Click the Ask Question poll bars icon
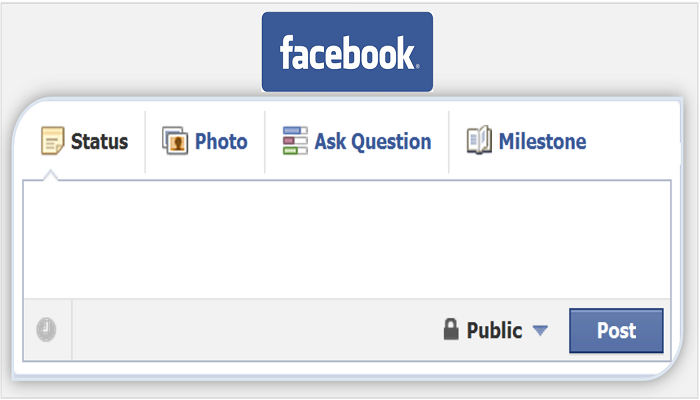This screenshot has height=400, width=700. pyautogui.click(x=295, y=141)
